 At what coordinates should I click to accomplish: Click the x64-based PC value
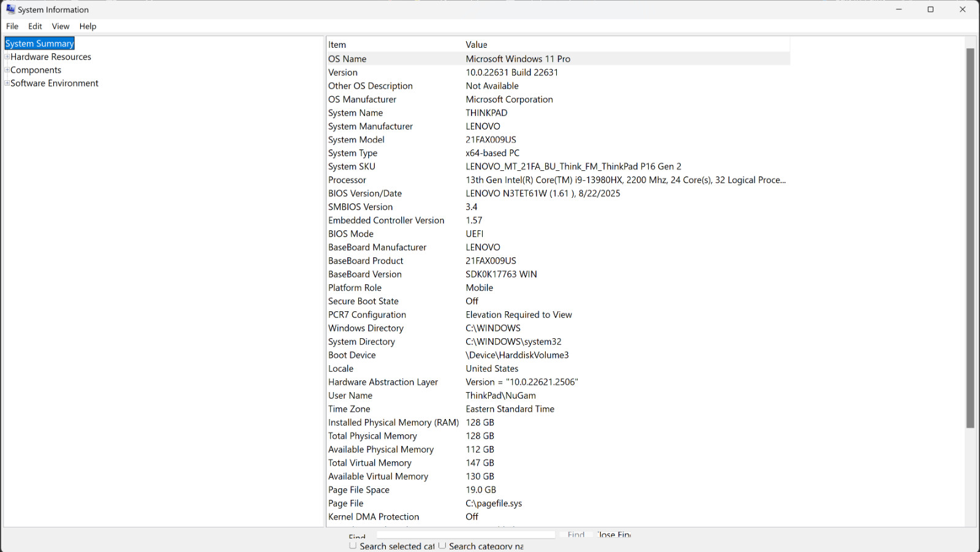(492, 153)
